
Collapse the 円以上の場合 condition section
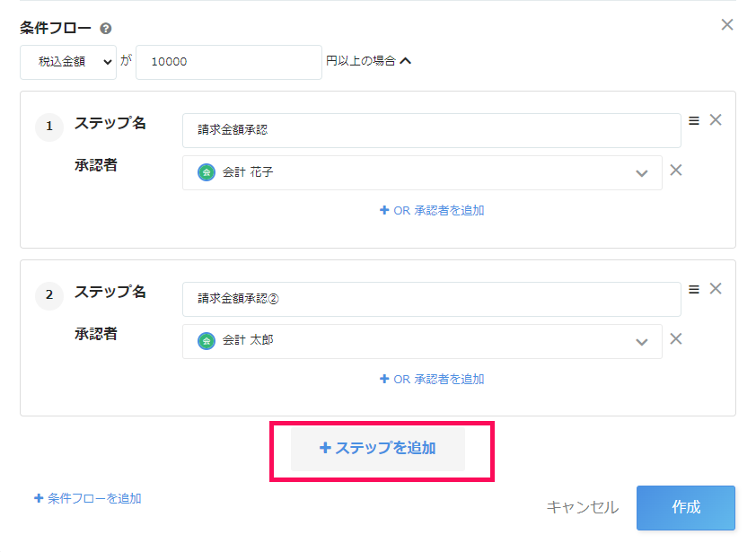[406, 61]
